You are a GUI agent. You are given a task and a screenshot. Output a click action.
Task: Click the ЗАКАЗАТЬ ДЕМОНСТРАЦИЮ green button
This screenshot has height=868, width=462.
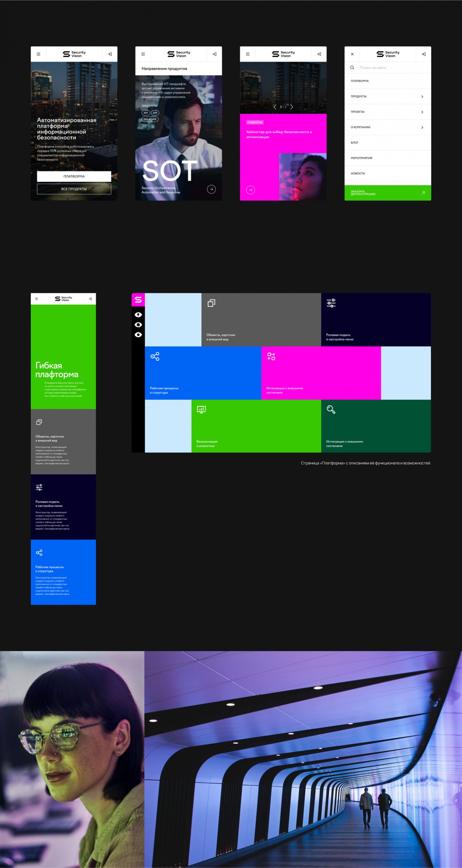click(x=388, y=193)
